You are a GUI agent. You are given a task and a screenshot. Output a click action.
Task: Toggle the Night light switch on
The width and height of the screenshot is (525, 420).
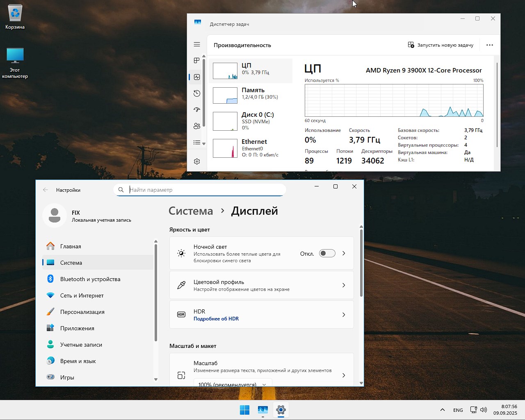coord(327,253)
